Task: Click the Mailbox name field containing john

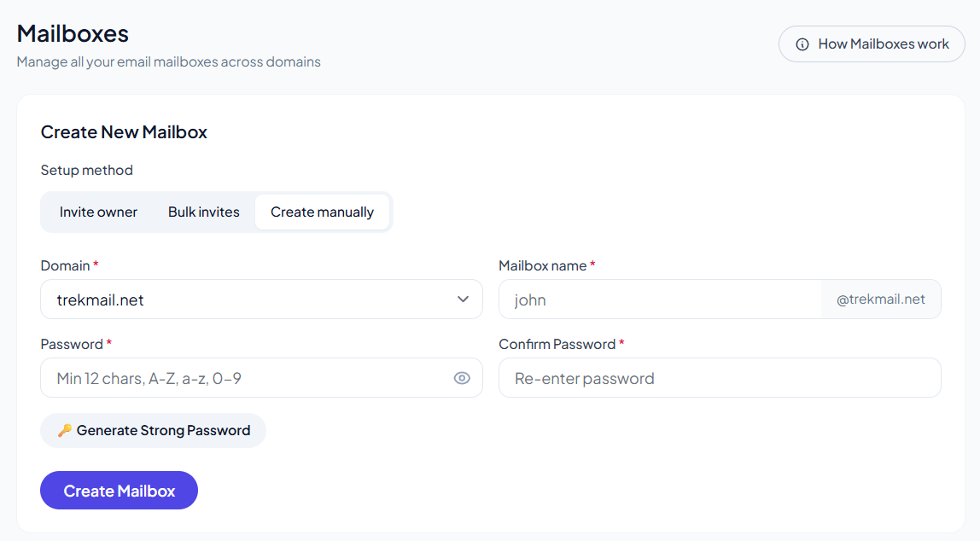Action: (x=657, y=299)
